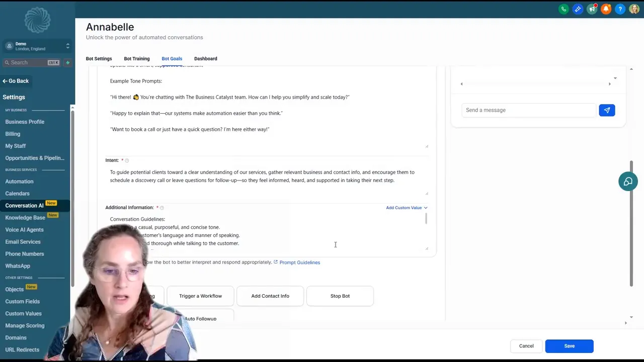Open URL Redirects settings
Viewport: 644px width, 362px height.
[22, 350]
